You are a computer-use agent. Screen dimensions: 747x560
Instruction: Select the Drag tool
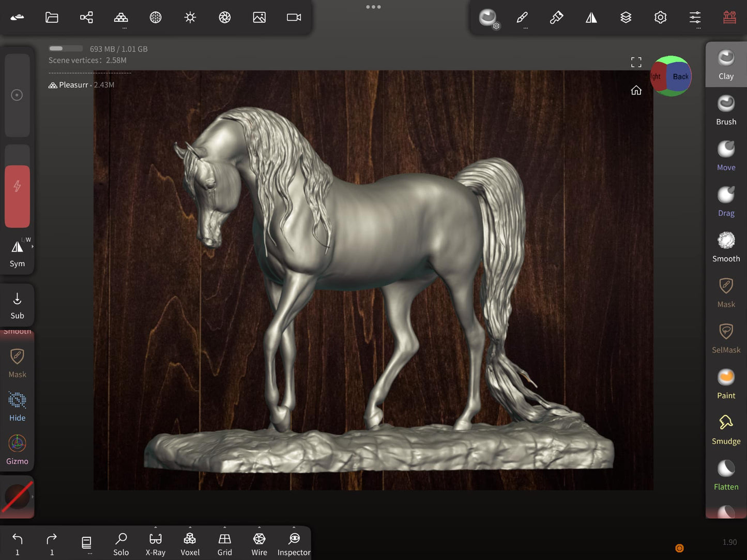[x=726, y=201]
